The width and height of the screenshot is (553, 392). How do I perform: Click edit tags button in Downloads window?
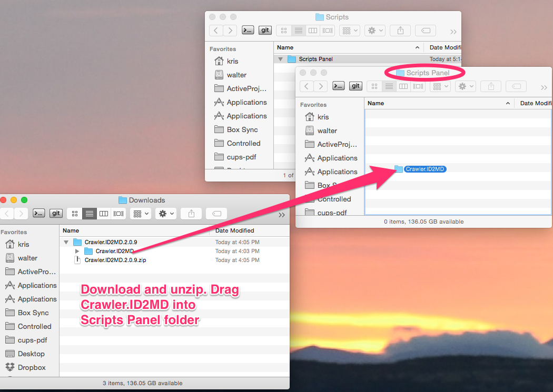(216, 214)
